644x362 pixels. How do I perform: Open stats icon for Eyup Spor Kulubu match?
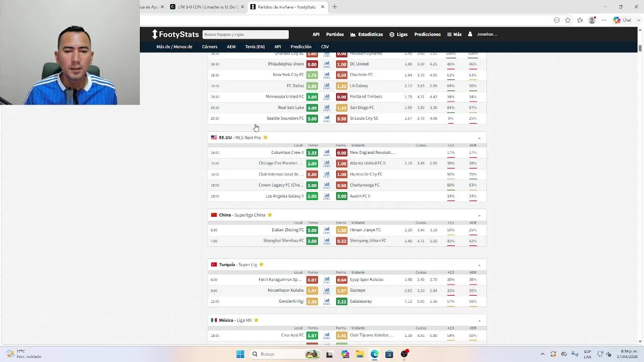(x=327, y=280)
